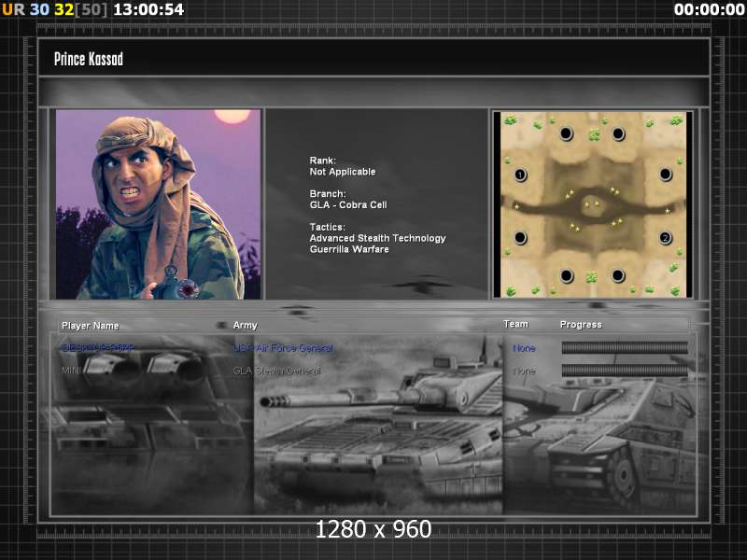Screen dimensions: 747x560
Task: Click the Team "None" value for USA Air Force
Action: click(x=524, y=348)
